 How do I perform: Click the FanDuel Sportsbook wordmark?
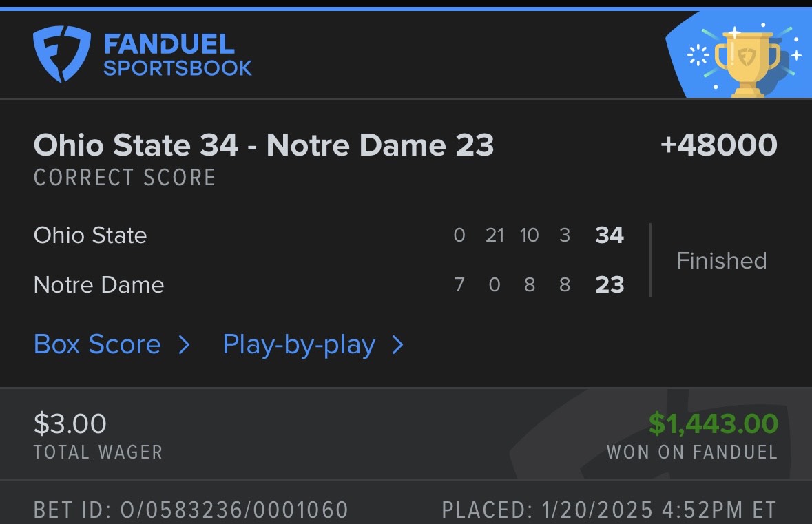coord(177,54)
